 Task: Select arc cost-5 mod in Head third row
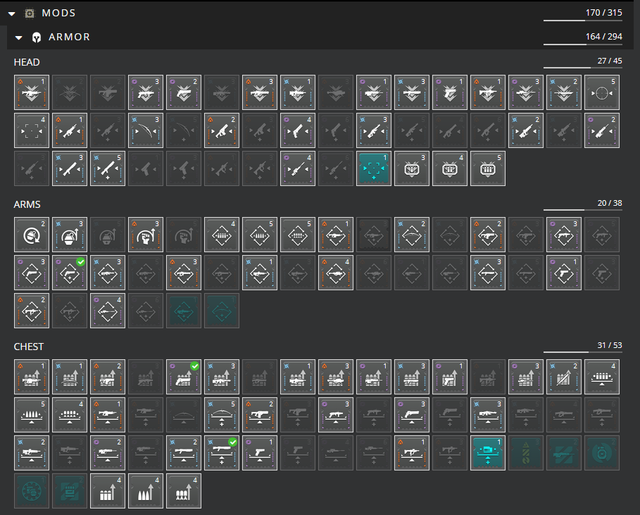click(107, 168)
